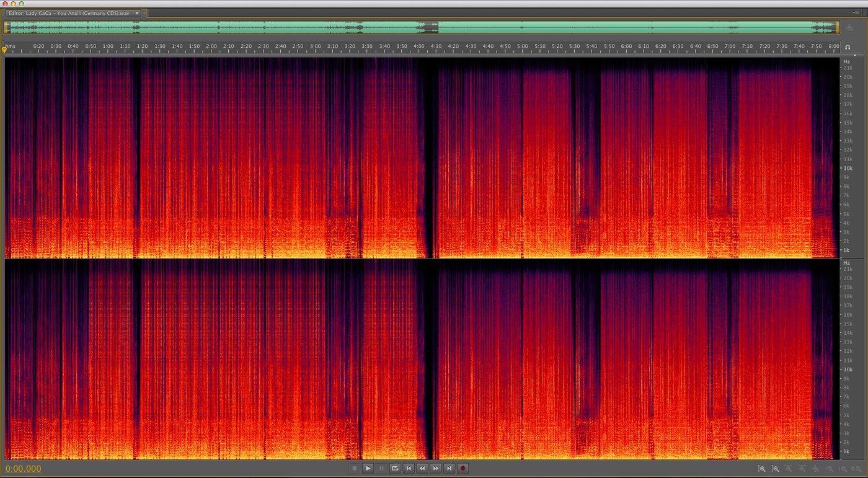Image resolution: width=868 pixels, height=478 pixels.
Task: Pause playback with the Pause button
Action: click(381, 469)
